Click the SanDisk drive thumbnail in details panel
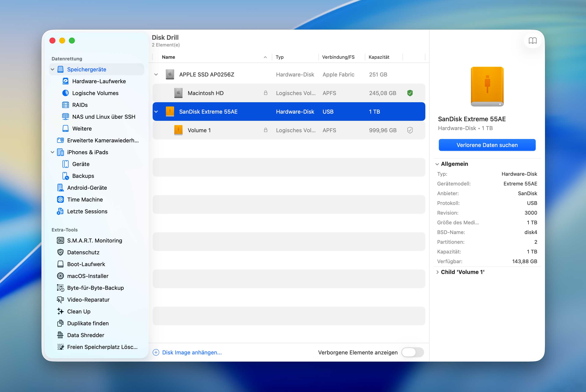 487,87
